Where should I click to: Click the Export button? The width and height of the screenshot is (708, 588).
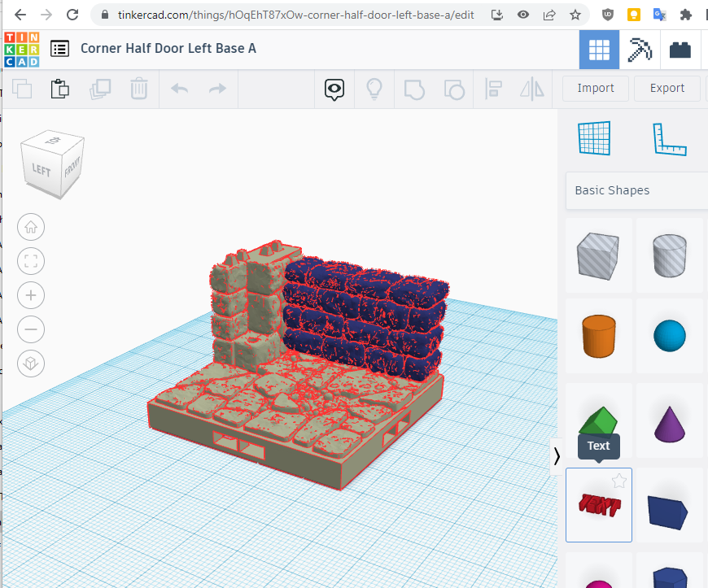click(x=667, y=88)
